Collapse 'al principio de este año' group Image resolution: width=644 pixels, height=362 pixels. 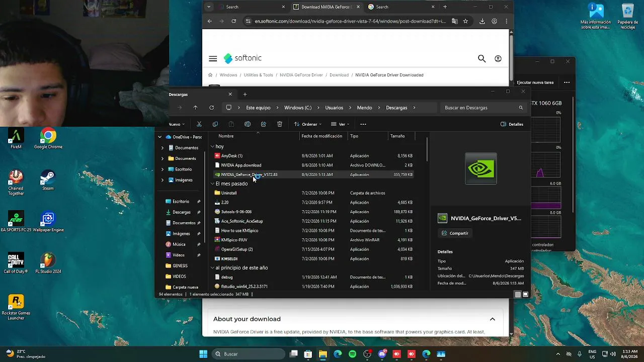212,268
